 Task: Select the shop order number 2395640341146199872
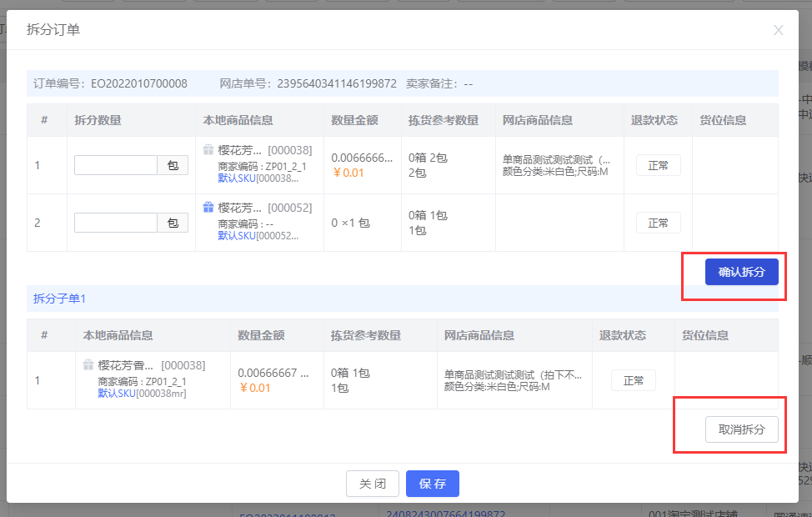pyautogui.click(x=337, y=83)
